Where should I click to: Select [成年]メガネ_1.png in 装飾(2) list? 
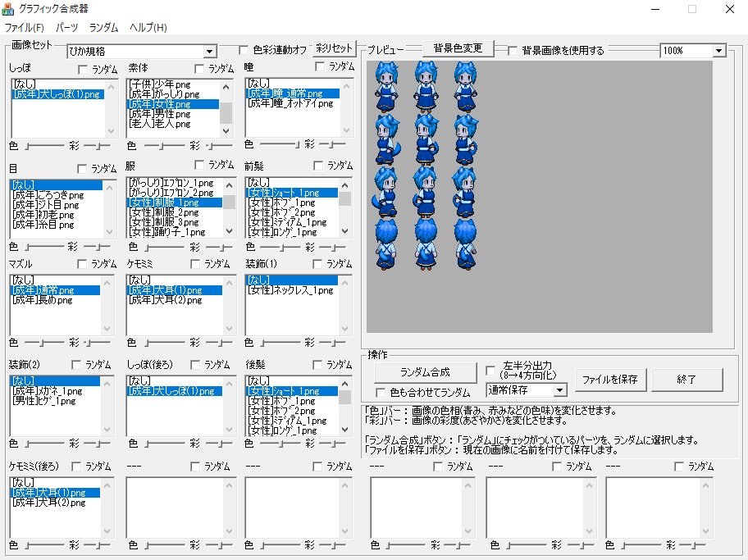(x=55, y=391)
